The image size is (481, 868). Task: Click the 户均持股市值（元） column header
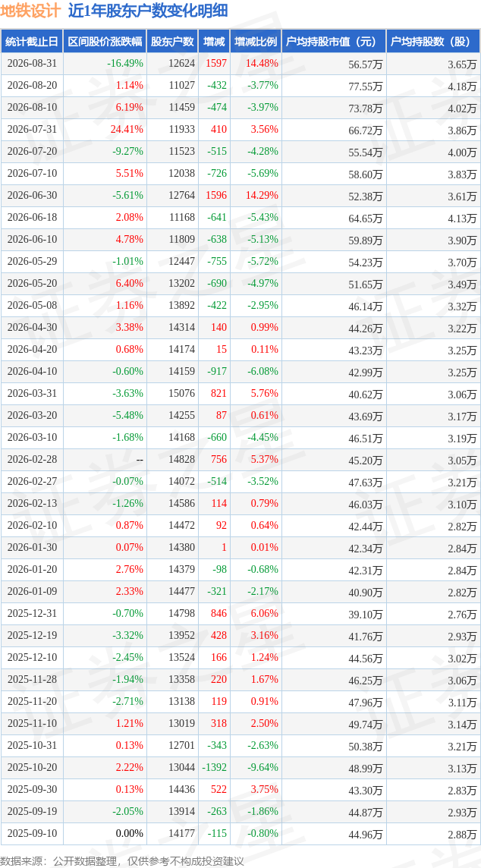tap(334, 42)
